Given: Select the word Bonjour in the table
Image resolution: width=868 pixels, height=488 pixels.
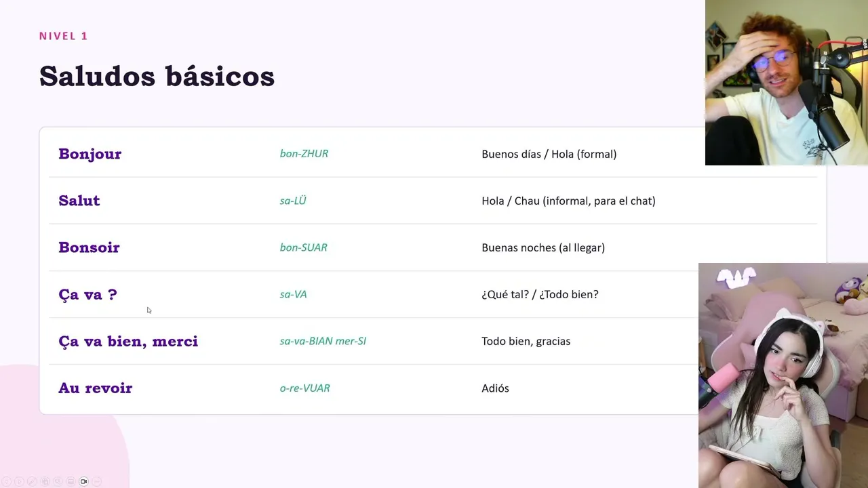Looking at the screenshot, I should point(90,154).
